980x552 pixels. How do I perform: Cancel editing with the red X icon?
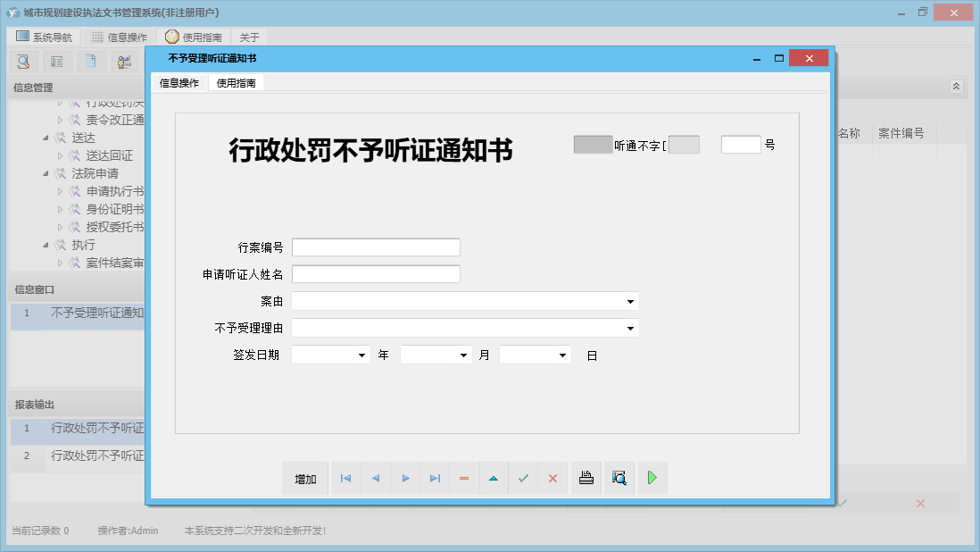(552, 478)
